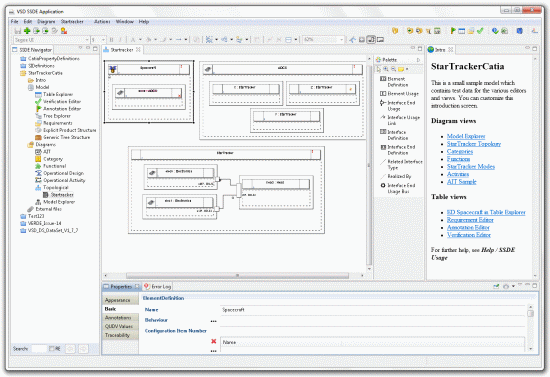Open the Diagram menu

tap(46, 21)
